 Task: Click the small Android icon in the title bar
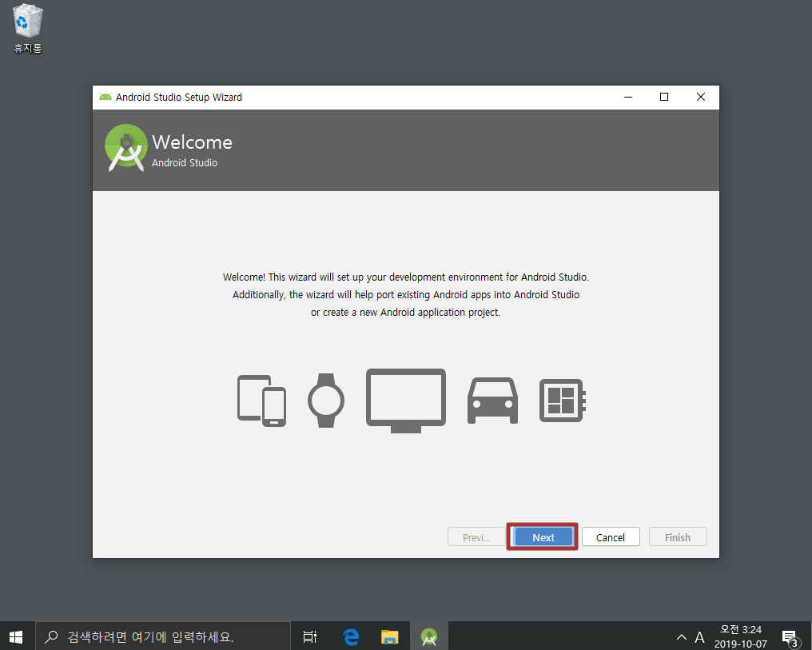pos(105,97)
